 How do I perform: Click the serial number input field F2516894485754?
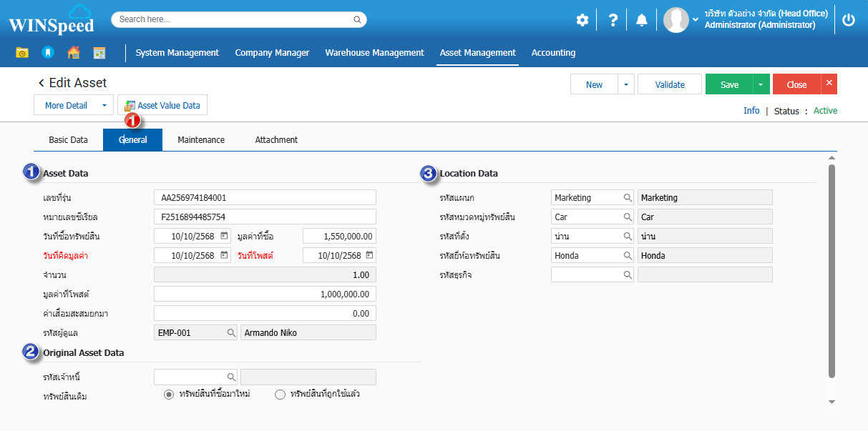click(265, 217)
